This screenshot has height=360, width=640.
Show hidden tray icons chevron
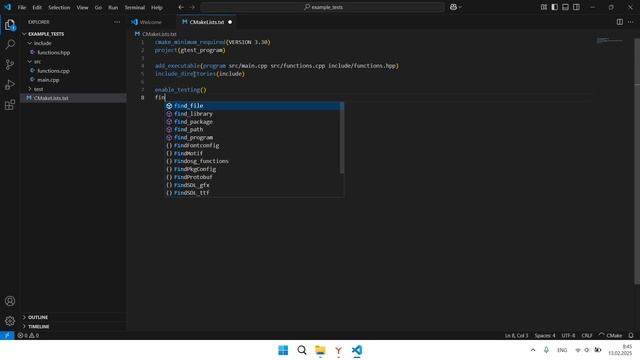533,350
